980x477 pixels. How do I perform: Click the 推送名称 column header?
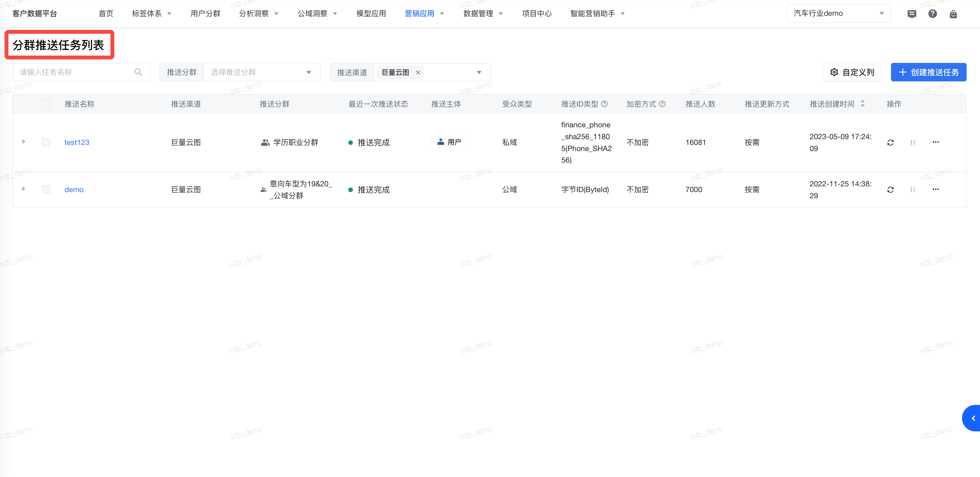tap(79, 104)
